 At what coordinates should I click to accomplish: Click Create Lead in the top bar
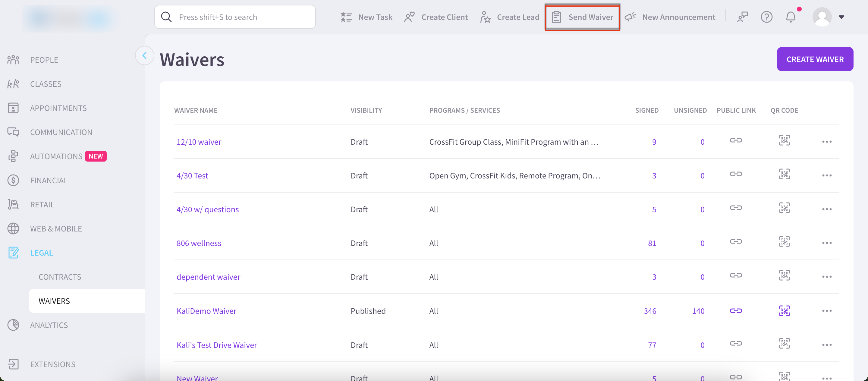[509, 17]
